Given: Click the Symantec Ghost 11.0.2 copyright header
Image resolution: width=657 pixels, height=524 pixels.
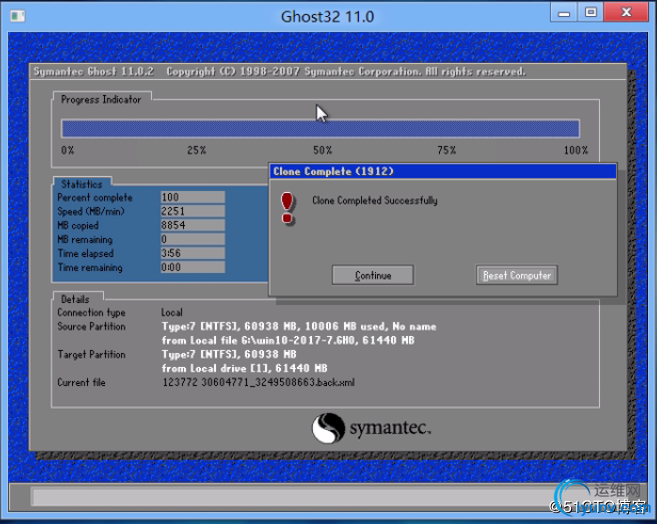Looking at the screenshot, I should pyautogui.click(x=279, y=72).
